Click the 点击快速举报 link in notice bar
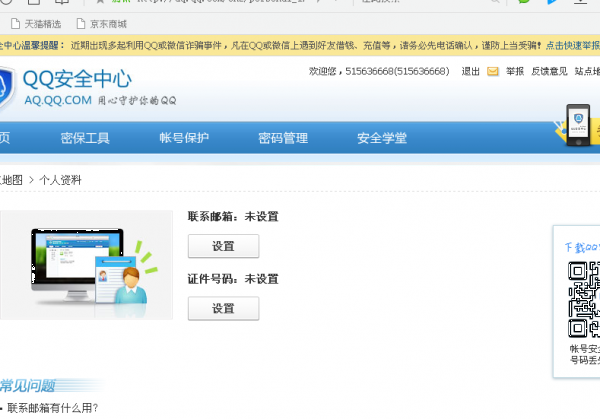 tap(572, 46)
